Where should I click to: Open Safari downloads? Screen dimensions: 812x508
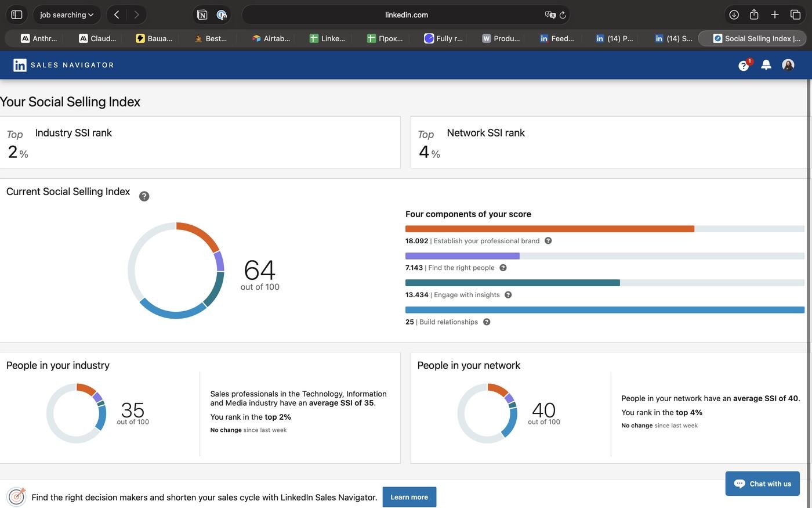[x=734, y=15]
